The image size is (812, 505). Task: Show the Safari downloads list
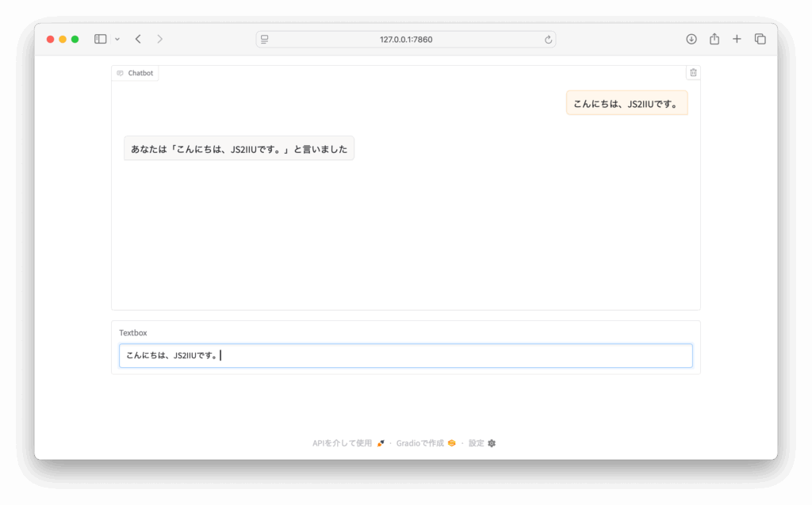tap(691, 39)
